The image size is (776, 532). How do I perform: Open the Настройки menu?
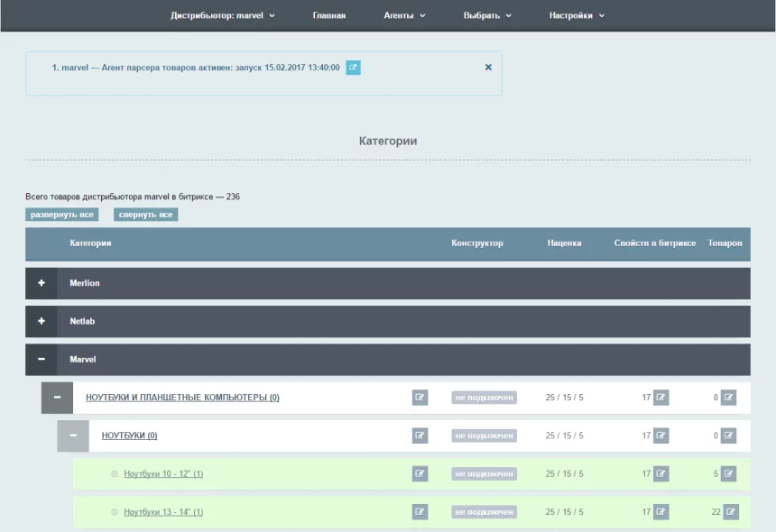tap(577, 15)
